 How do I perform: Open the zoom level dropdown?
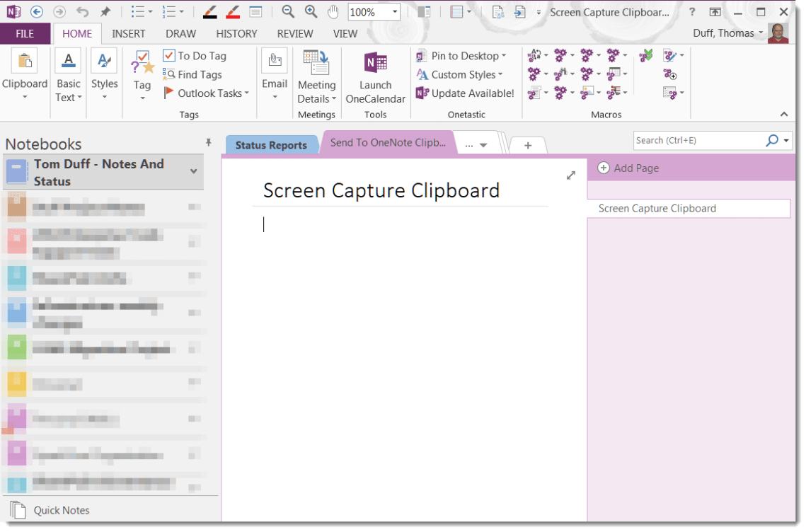click(x=393, y=11)
